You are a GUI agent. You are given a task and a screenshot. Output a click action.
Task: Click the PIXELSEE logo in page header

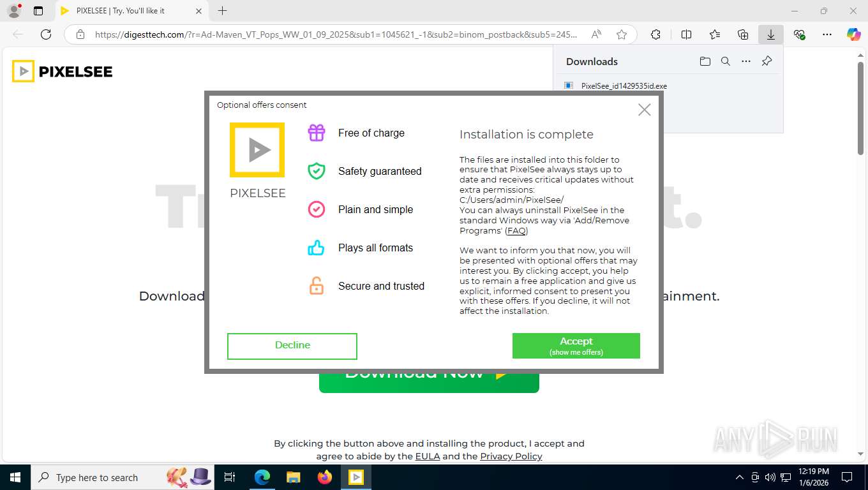(63, 71)
